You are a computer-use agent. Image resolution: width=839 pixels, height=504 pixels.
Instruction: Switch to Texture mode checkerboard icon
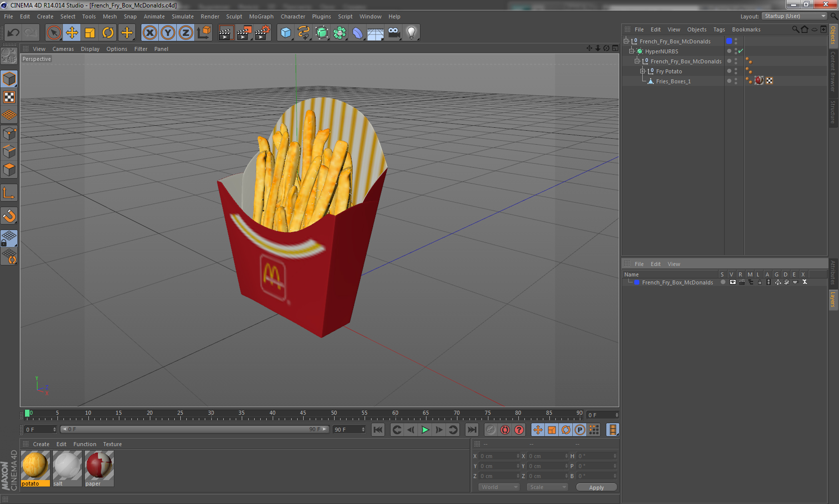click(9, 97)
